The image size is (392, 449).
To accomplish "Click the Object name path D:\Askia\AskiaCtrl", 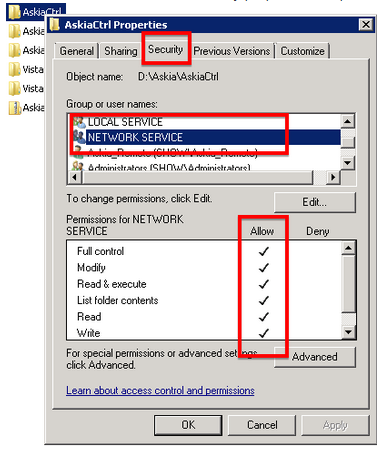I will coord(178,77).
